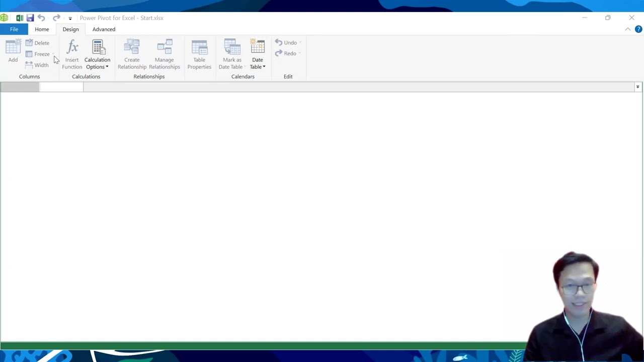This screenshot has height=362, width=644.
Task: Open Customize Quick Access Toolbar dropdown
Action: [x=70, y=19]
